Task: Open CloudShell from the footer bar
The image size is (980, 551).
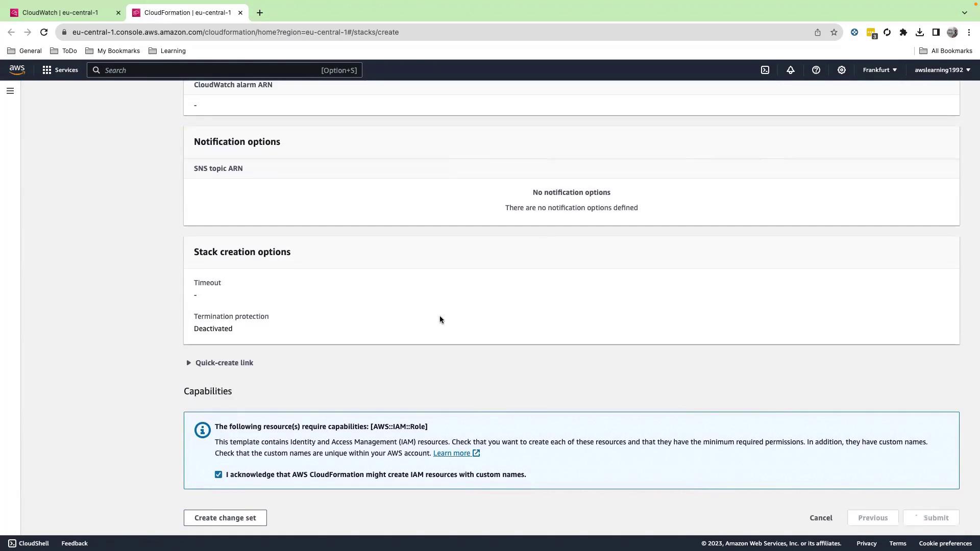Action: [x=29, y=543]
